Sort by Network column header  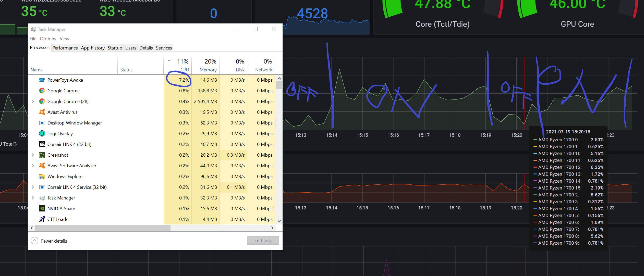pyautogui.click(x=261, y=66)
